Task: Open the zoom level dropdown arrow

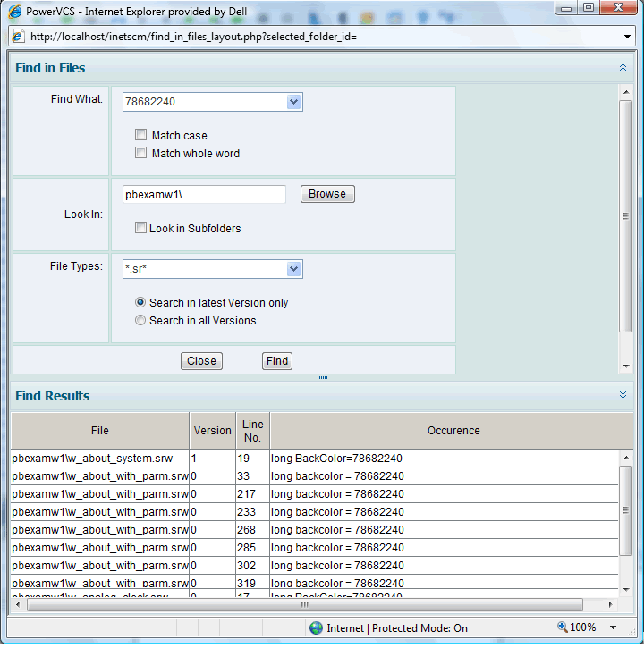Action: 613,627
